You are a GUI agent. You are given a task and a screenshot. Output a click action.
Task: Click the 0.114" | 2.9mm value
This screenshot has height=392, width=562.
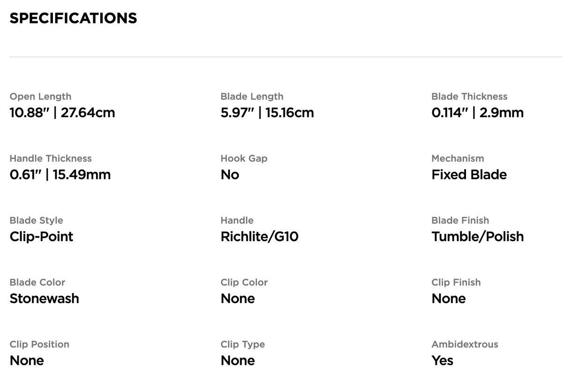pyautogui.click(x=478, y=112)
